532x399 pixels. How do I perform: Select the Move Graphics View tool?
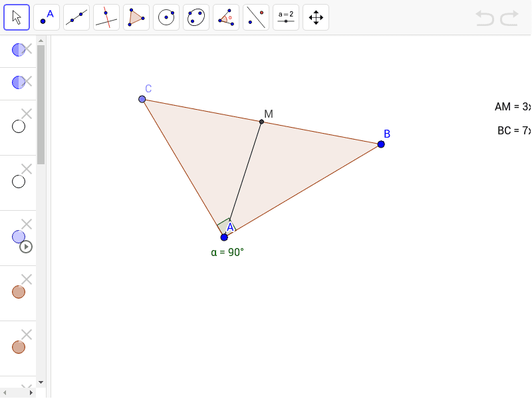(315, 17)
